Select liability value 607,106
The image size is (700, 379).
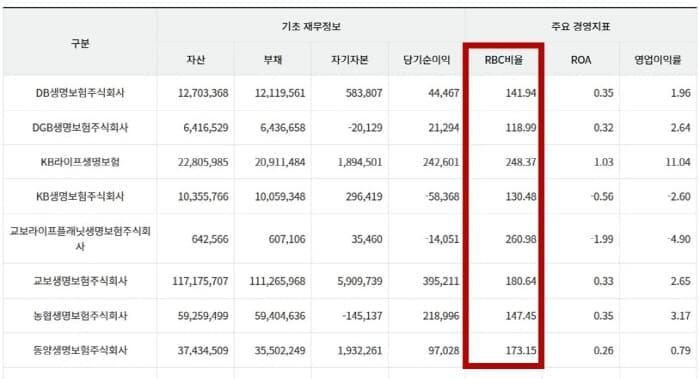coord(287,239)
